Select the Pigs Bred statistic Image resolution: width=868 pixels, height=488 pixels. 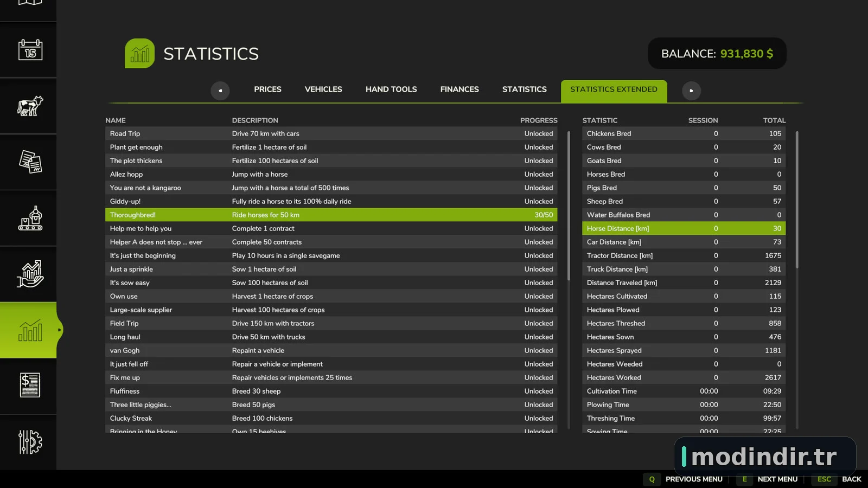(x=684, y=188)
